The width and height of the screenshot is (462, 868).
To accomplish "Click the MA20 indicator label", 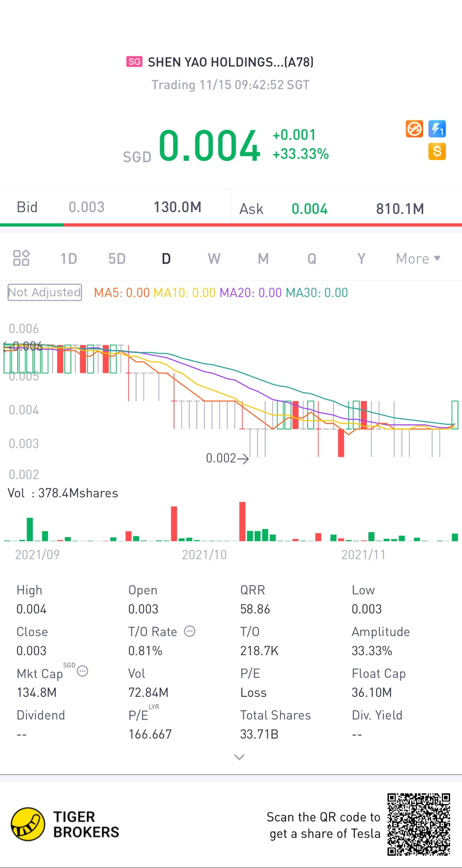I will coord(251,293).
